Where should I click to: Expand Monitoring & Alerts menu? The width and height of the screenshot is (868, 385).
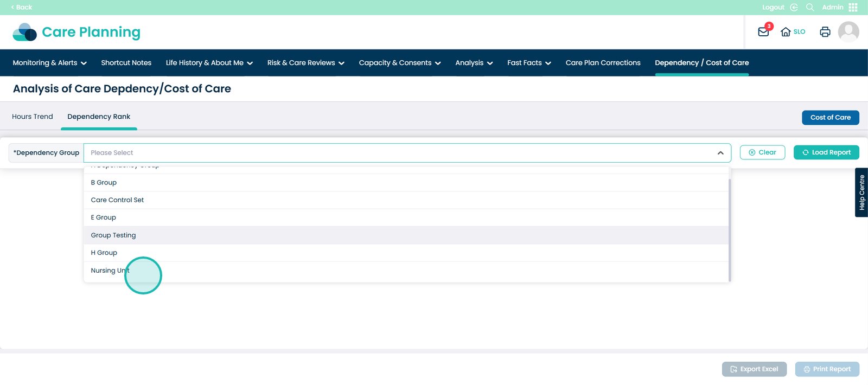tap(49, 63)
